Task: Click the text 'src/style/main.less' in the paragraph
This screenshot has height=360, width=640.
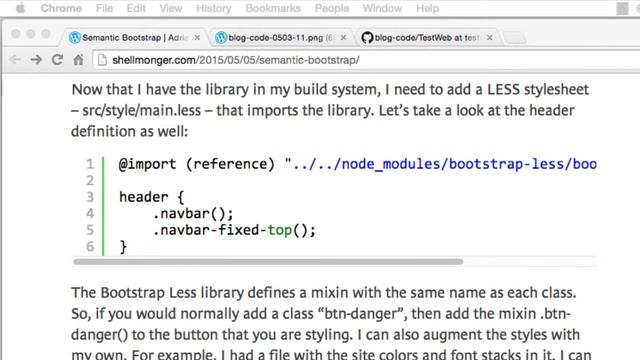Action: [142, 111]
